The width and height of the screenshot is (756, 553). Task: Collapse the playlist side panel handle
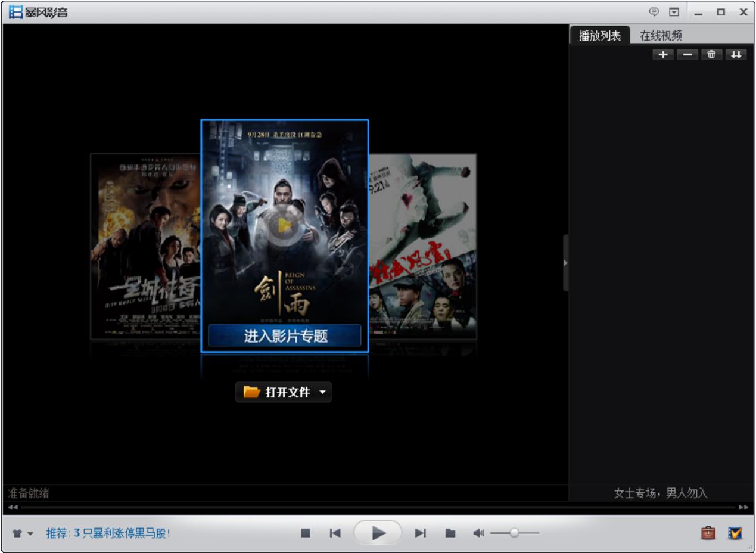pyautogui.click(x=566, y=263)
